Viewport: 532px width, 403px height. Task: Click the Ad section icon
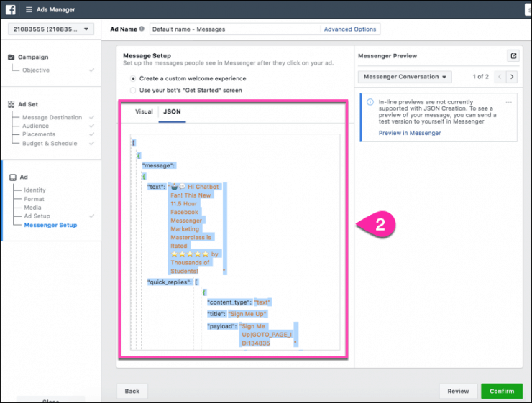(13, 177)
